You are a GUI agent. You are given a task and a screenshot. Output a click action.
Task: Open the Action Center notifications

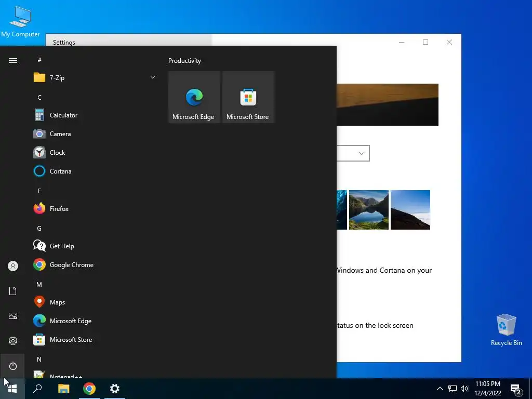tap(516, 389)
